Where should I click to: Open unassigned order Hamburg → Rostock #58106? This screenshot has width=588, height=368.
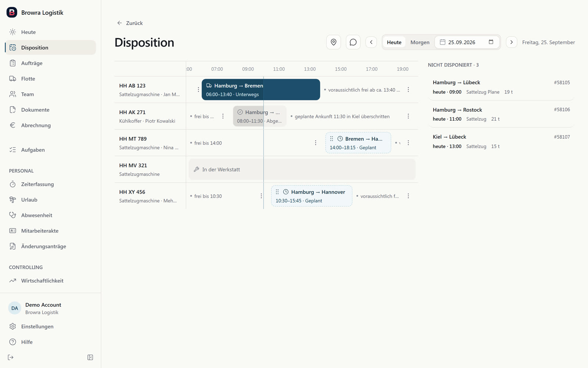click(501, 114)
